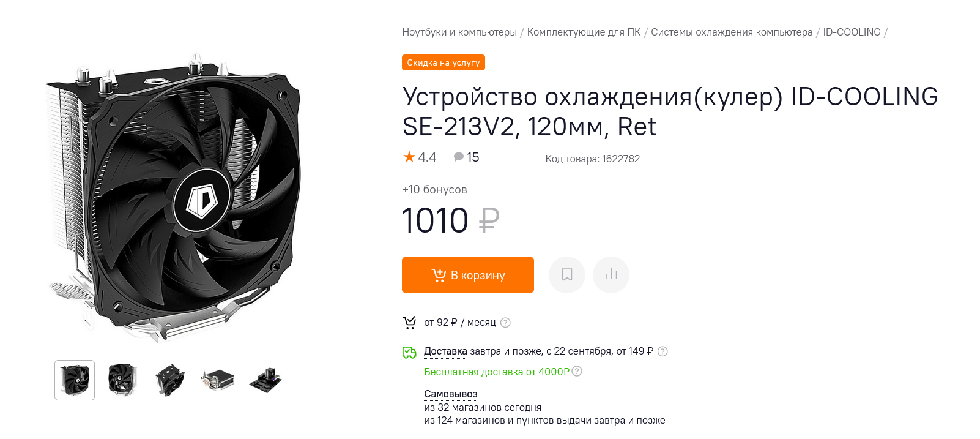Image resolution: width=980 pixels, height=439 pixels.
Task: Select the fourth thumbnail showing heatsink side
Action: pos(218,380)
